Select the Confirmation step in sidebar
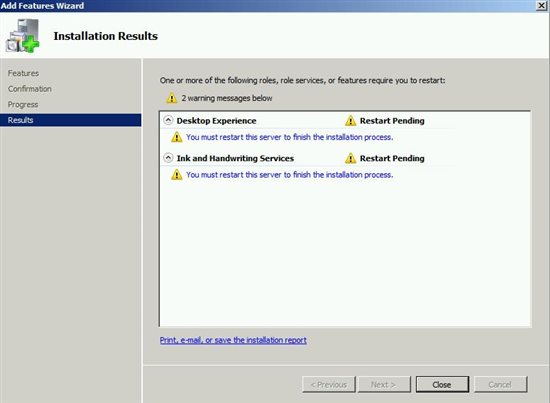Image resolution: width=550 pixels, height=403 pixels. coord(30,89)
